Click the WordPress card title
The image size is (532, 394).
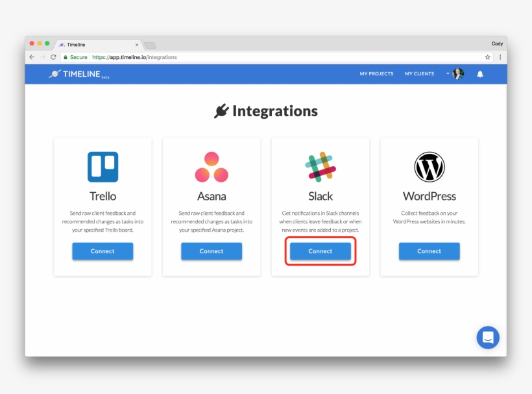point(429,196)
